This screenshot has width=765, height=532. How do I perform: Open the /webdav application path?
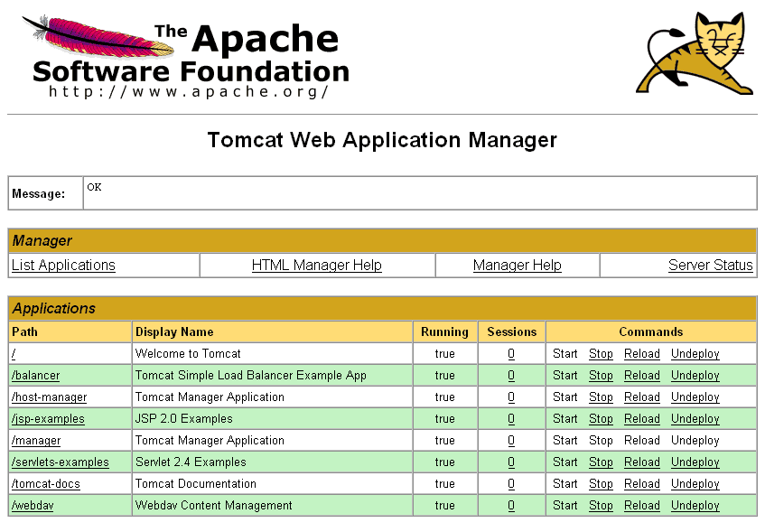pos(33,506)
